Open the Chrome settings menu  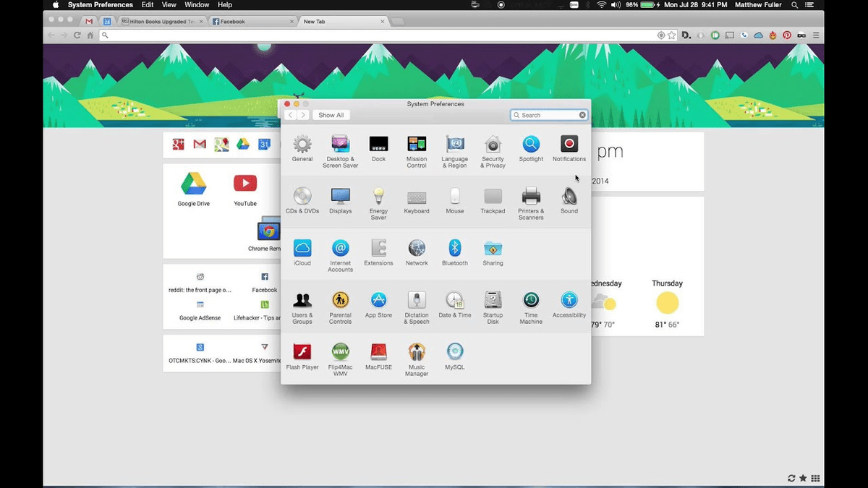point(815,34)
